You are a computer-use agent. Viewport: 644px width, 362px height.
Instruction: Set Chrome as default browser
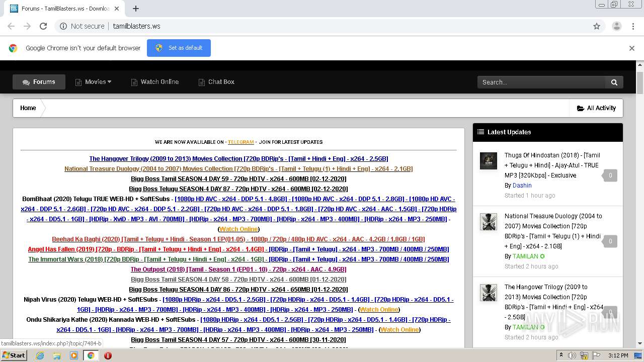click(x=179, y=48)
